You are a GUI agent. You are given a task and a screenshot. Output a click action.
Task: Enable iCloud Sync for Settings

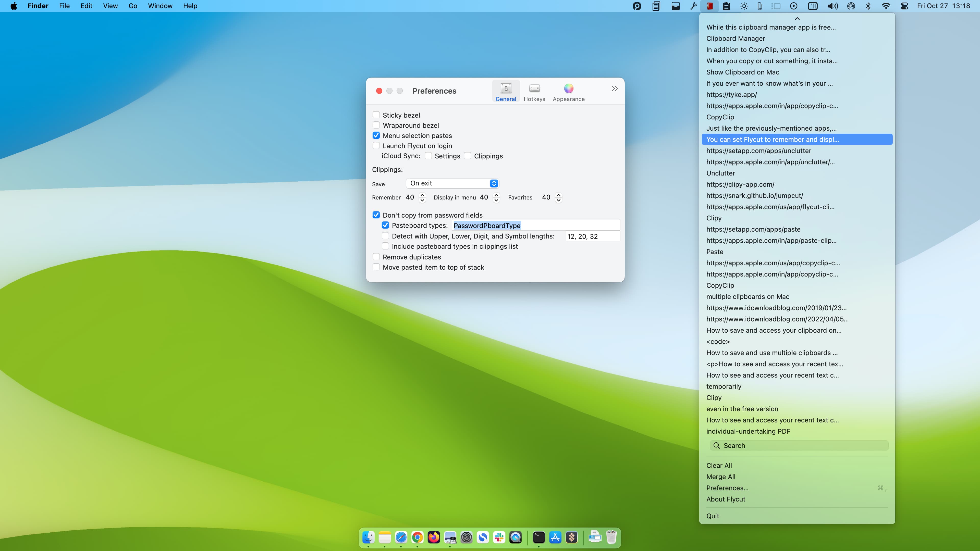click(428, 156)
